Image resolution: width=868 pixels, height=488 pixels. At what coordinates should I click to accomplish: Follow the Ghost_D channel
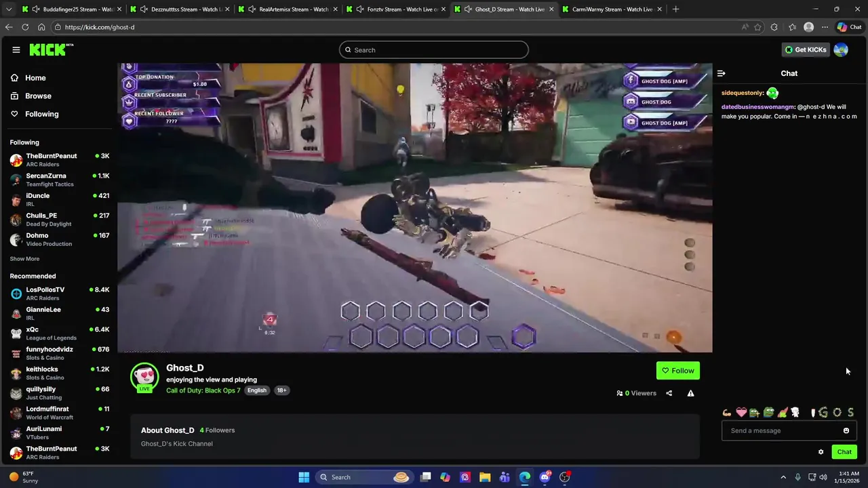pos(678,371)
